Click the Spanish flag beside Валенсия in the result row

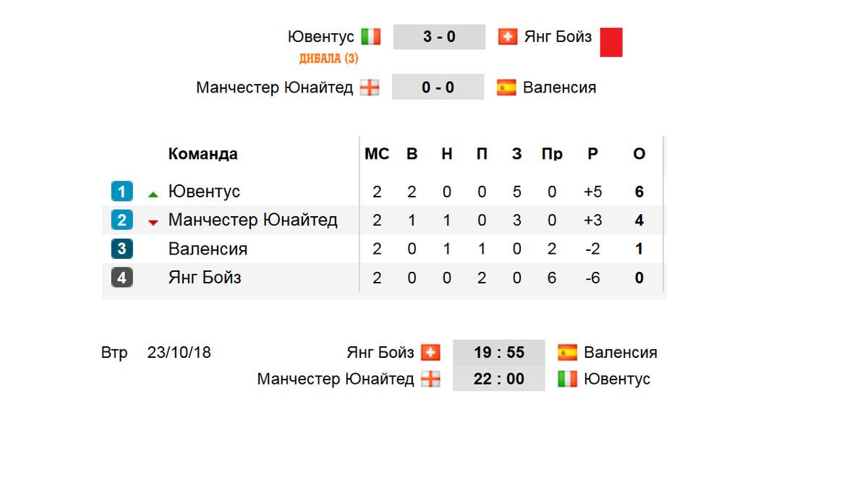pos(506,87)
